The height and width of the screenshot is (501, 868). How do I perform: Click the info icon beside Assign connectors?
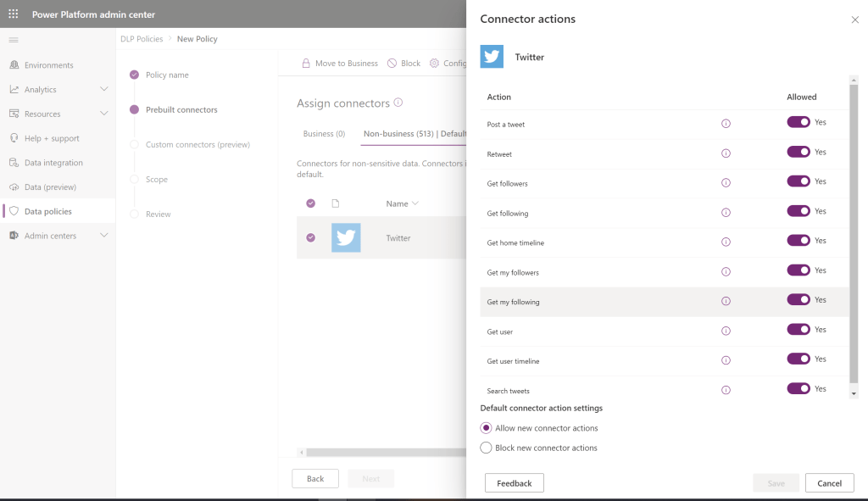[398, 103]
